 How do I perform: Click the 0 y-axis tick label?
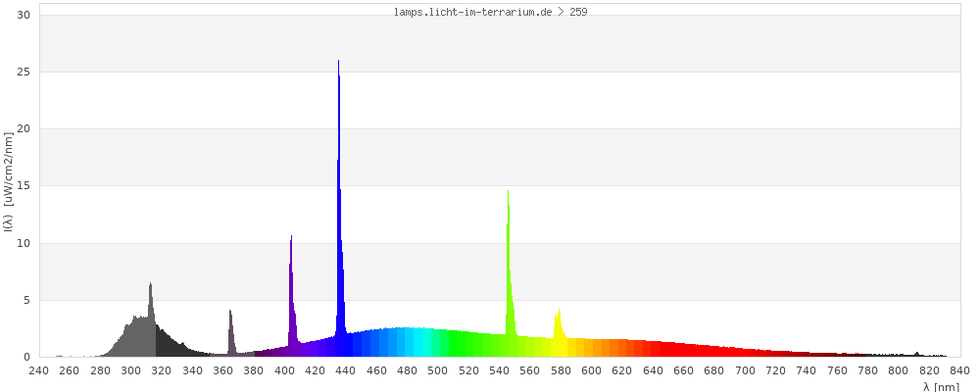(27, 358)
